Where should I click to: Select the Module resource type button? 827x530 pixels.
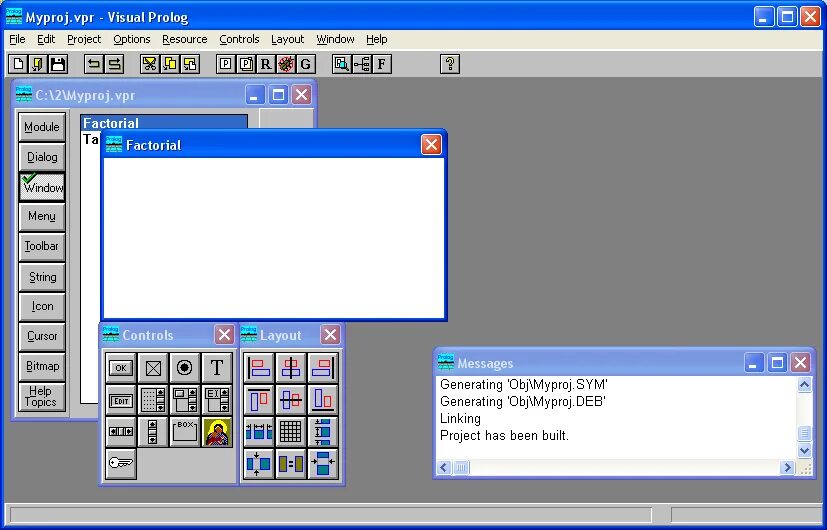point(42,127)
